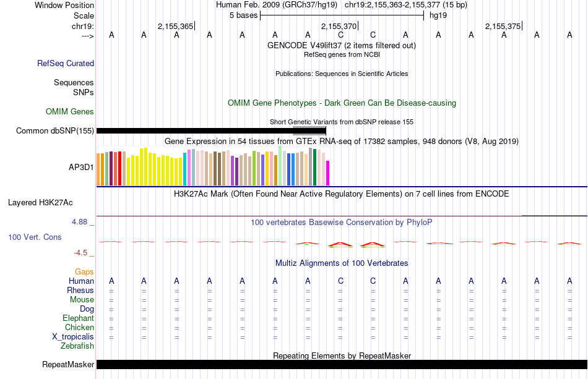Click the RefSeq genes from NCBI title
Image resolution: width=588 pixels, height=379 pixels.
(342, 54)
